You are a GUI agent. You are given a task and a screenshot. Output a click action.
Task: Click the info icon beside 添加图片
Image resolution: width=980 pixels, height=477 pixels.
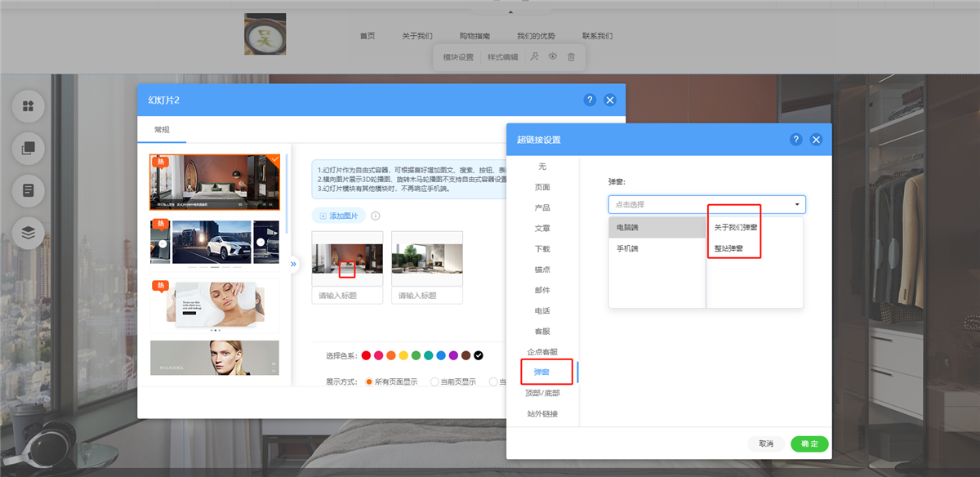(x=376, y=216)
